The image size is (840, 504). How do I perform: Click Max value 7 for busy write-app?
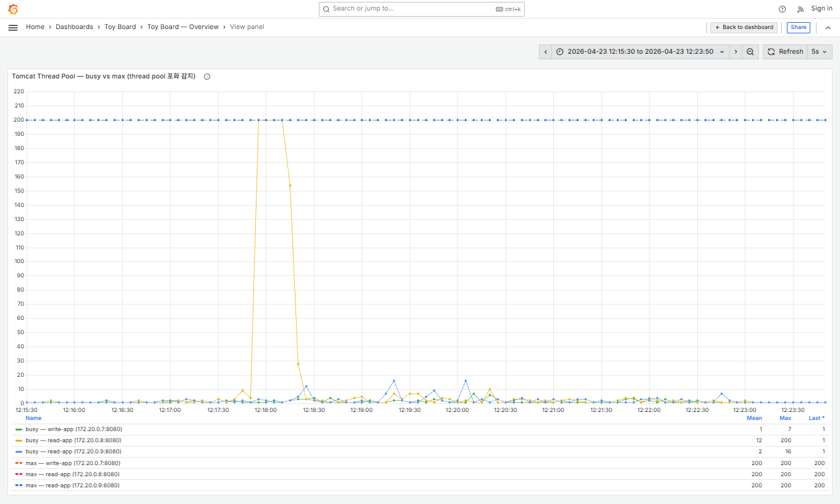pos(789,429)
